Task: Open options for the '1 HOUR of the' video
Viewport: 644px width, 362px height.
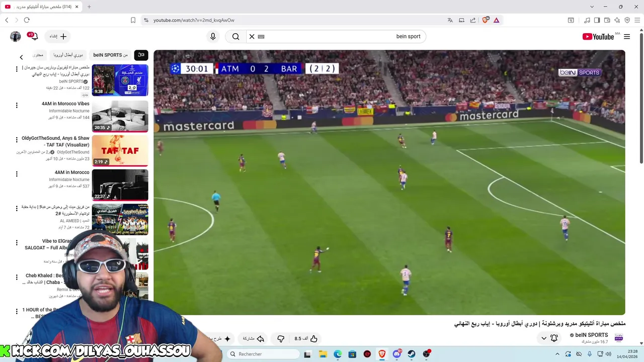Action: [17, 312]
